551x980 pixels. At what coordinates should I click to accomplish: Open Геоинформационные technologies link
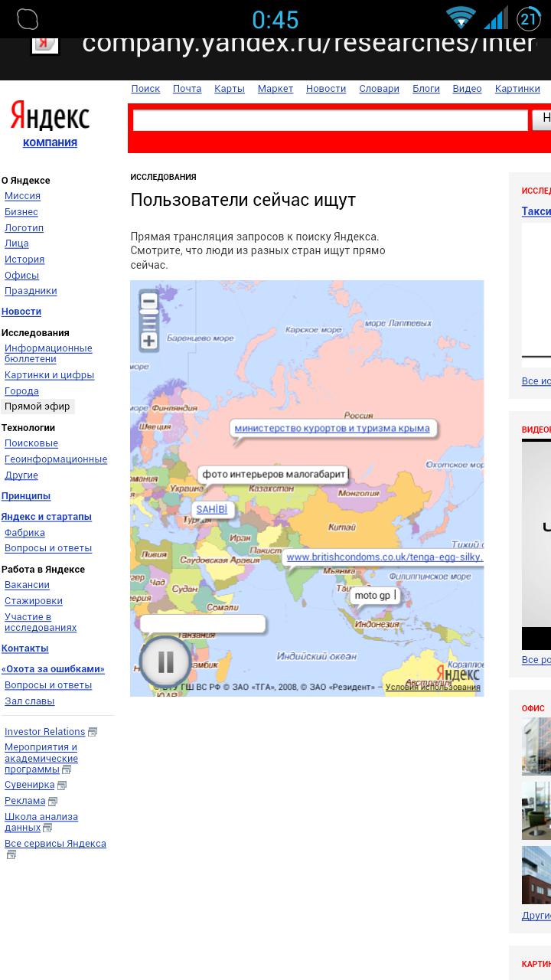tap(56, 459)
